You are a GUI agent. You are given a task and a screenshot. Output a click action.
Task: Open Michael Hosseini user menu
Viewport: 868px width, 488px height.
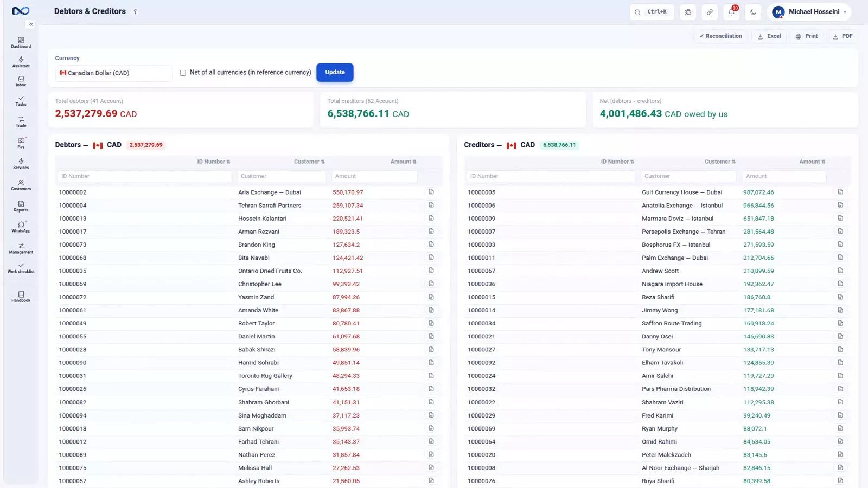pos(809,12)
